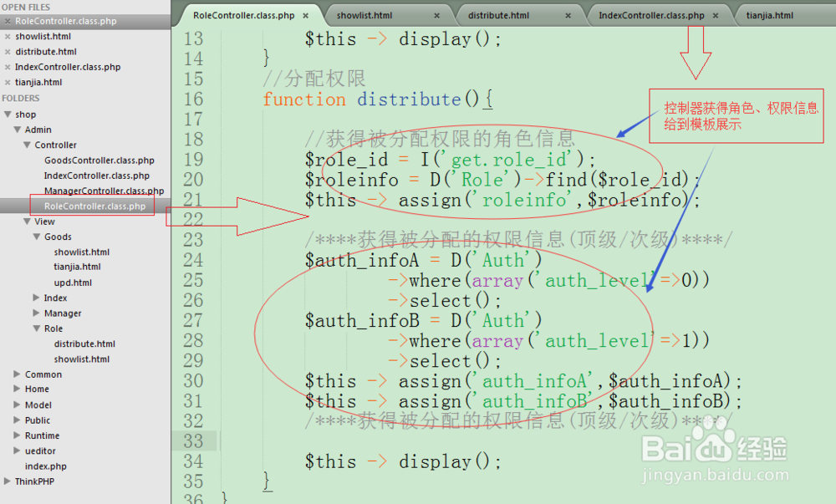Open ManagerController.class.php in folder tree

pos(104,191)
